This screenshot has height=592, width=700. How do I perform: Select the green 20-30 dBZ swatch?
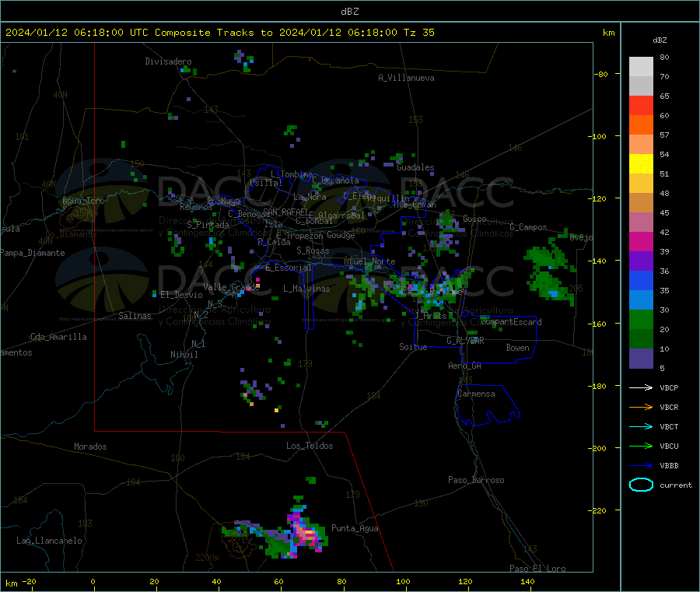pyautogui.click(x=641, y=319)
